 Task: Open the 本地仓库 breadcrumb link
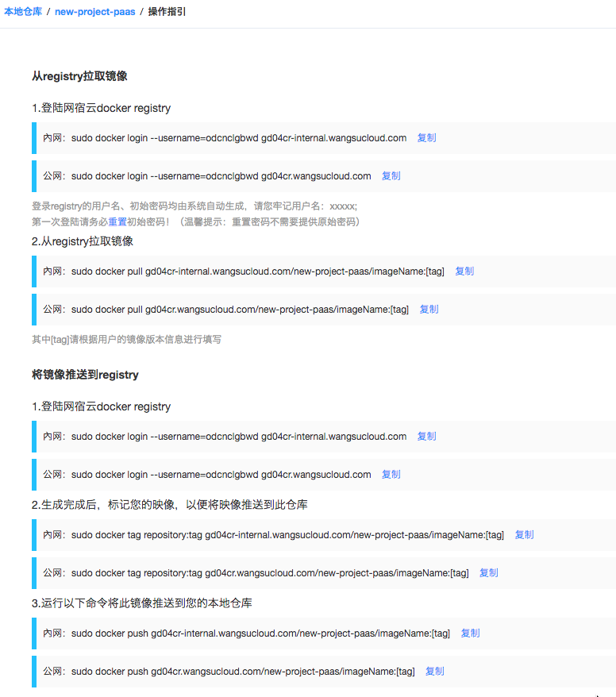[x=23, y=12]
